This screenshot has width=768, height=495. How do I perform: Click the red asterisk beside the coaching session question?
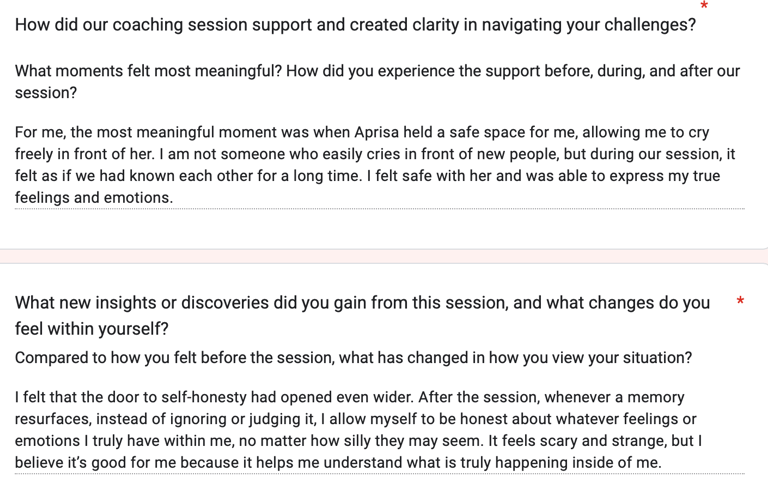click(704, 6)
